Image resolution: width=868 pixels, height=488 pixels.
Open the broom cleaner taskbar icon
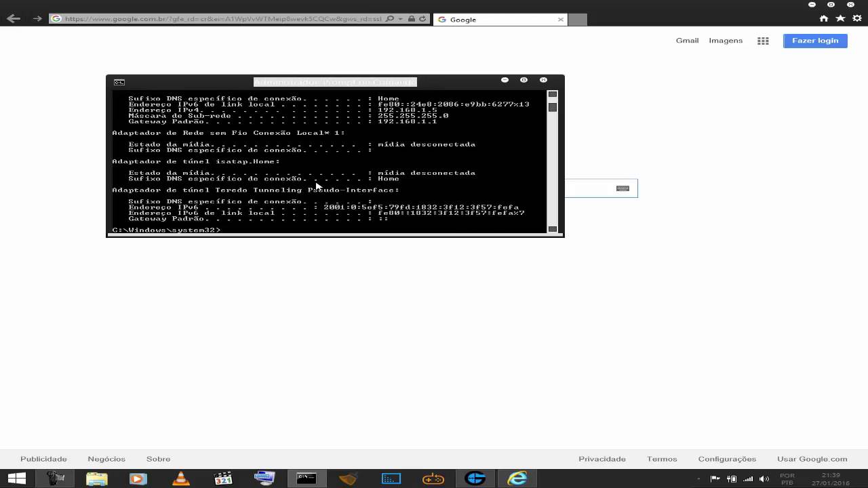coord(349,479)
